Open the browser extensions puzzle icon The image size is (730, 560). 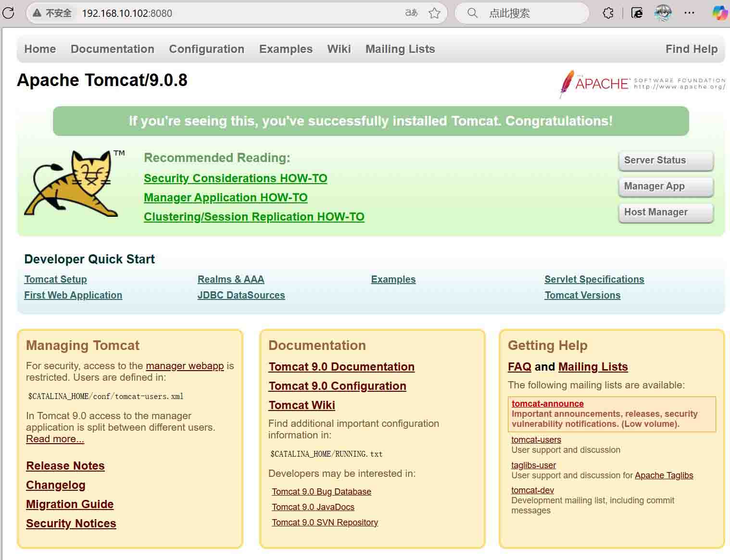[x=608, y=13]
